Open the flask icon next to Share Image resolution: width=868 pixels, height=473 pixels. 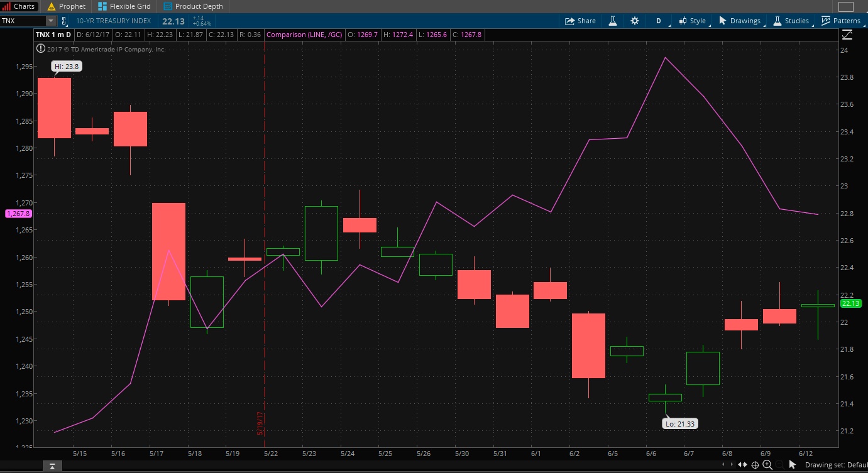click(x=612, y=21)
